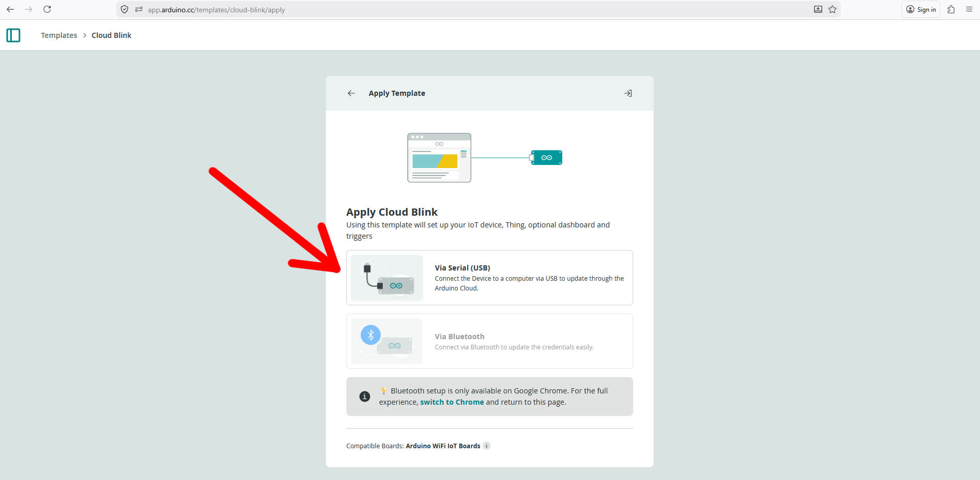
Task: Go to Templates breadcrumb
Action: [59, 35]
